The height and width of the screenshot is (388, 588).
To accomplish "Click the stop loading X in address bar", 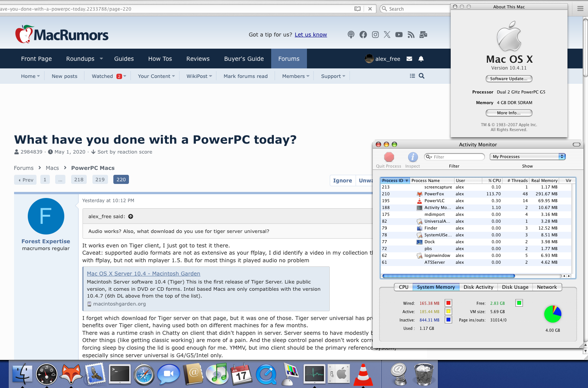I will (x=370, y=9).
